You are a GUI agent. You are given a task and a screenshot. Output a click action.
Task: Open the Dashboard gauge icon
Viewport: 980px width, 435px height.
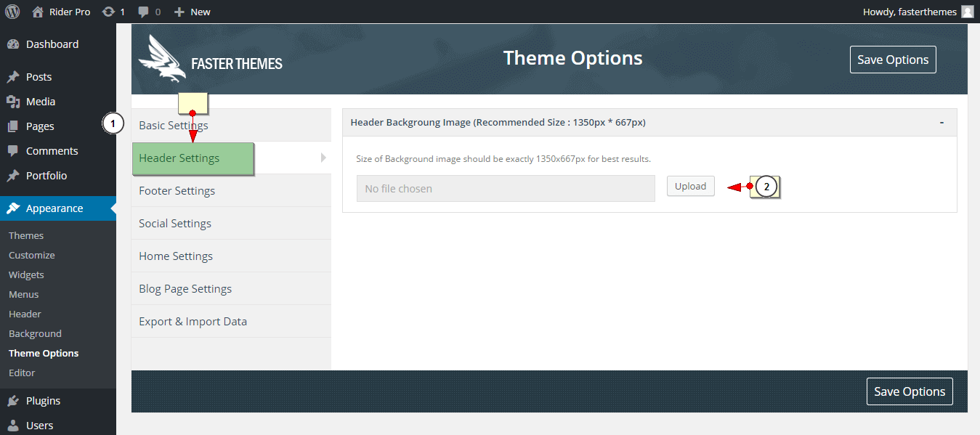coord(13,44)
